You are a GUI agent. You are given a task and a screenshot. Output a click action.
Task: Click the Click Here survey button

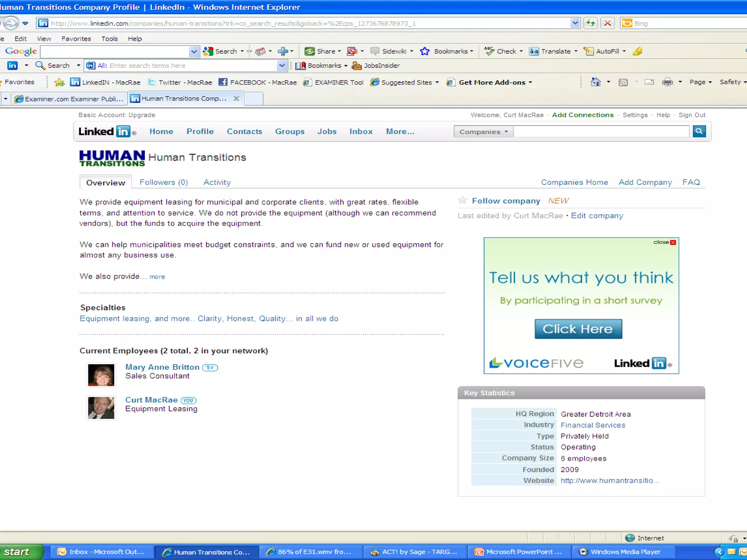tap(578, 329)
